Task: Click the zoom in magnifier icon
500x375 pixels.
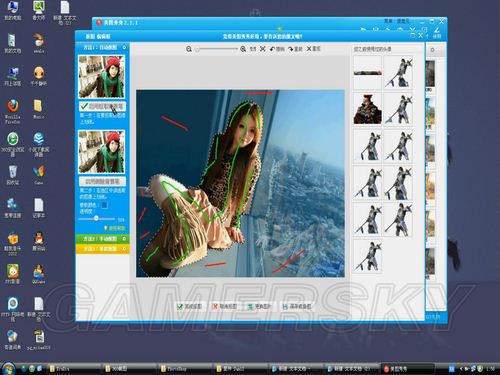Action: point(243,49)
